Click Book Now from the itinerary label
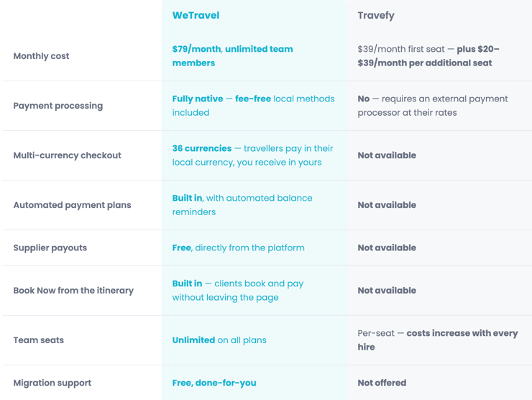Screen dimensions: 532x400 [x=73, y=291]
